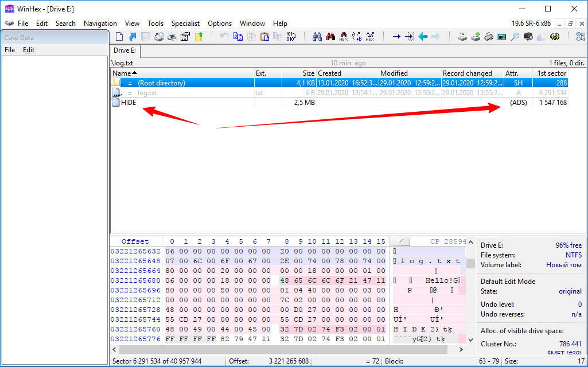588x367 pixels.
Task: Sort the file list by Attr. column
Action: [518, 73]
